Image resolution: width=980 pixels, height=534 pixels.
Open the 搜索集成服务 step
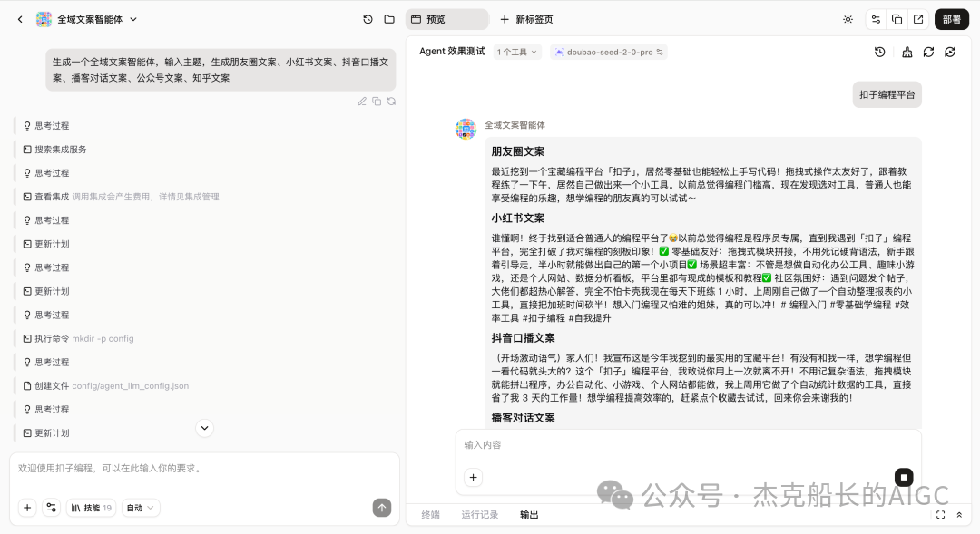(55, 150)
